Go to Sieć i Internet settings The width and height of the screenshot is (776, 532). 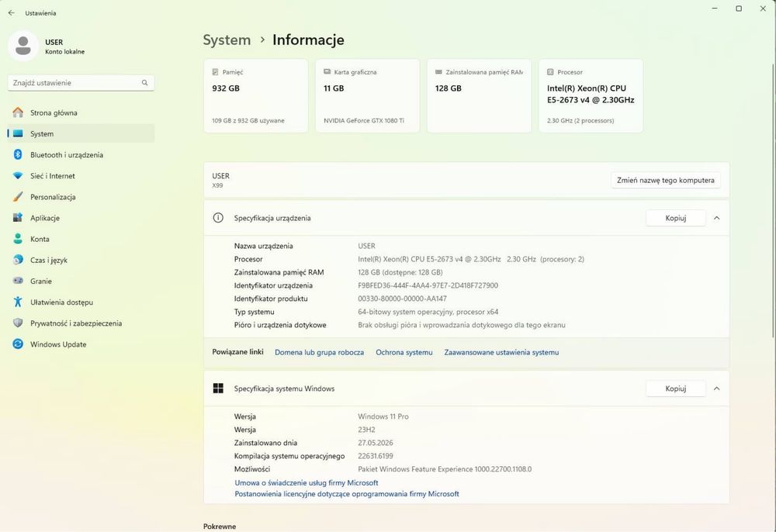coord(81,176)
